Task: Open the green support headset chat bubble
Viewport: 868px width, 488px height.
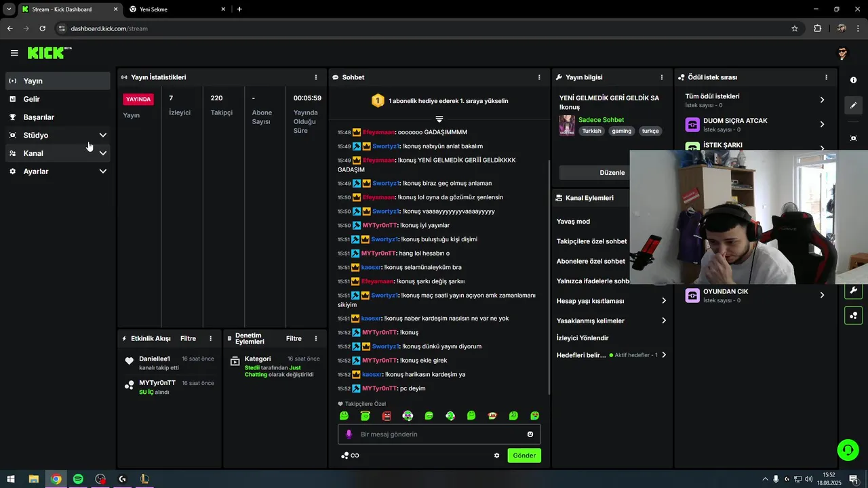Action: (x=847, y=449)
